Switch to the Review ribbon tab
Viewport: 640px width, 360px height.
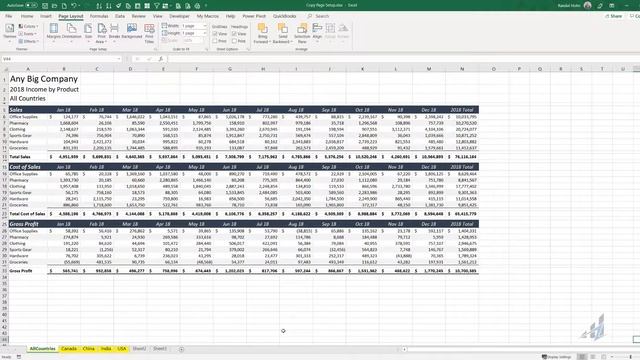[x=138, y=16]
